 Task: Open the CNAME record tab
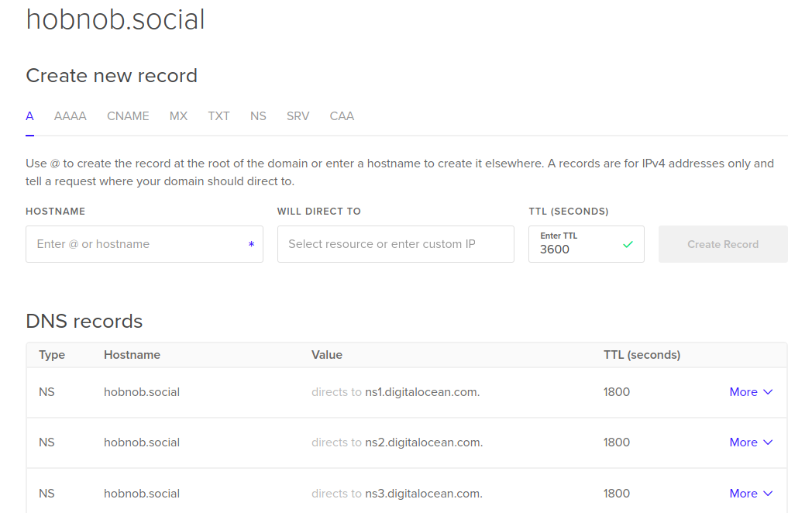point(128,116)
